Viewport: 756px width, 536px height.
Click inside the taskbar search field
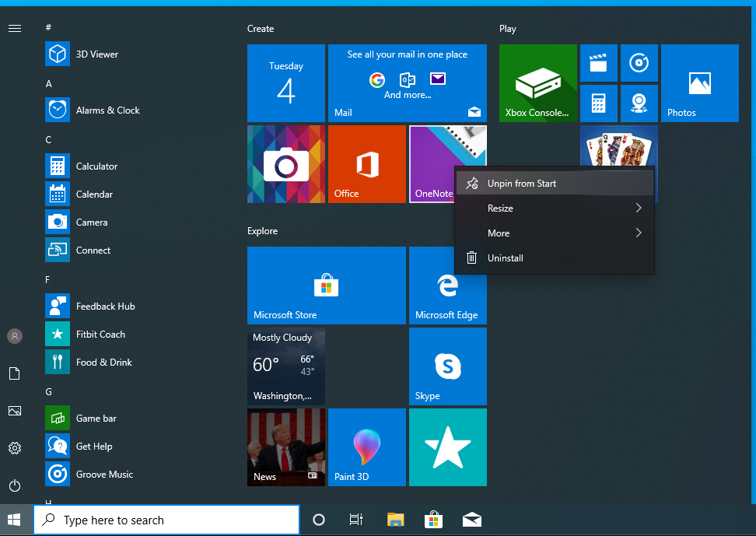tap(166, 519)
